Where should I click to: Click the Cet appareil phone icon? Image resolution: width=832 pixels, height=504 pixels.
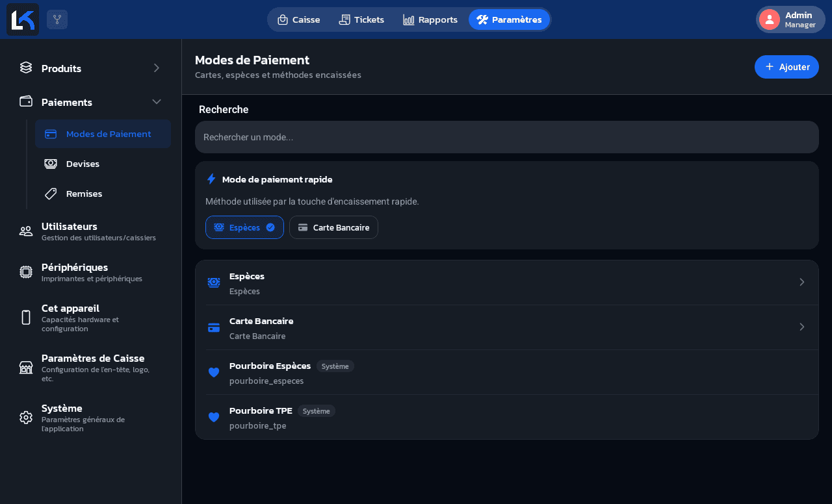tap(26, 318)
